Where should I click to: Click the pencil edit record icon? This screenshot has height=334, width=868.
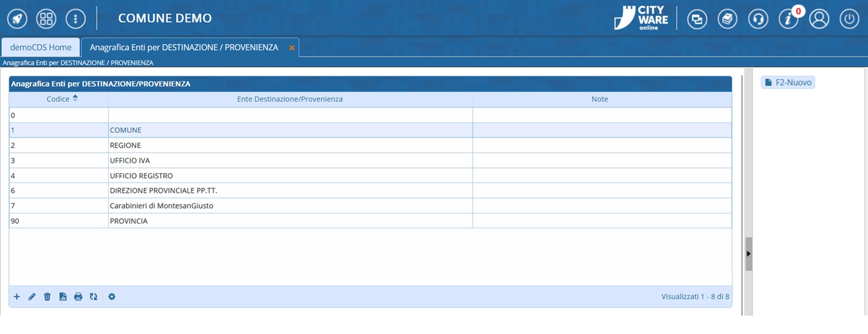32,296
